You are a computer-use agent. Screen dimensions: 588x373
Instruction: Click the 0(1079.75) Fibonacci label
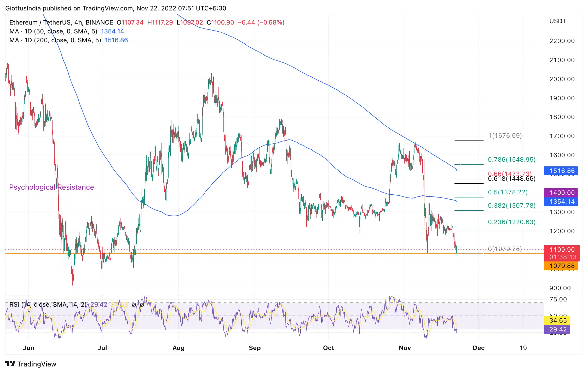click(505, 249)
